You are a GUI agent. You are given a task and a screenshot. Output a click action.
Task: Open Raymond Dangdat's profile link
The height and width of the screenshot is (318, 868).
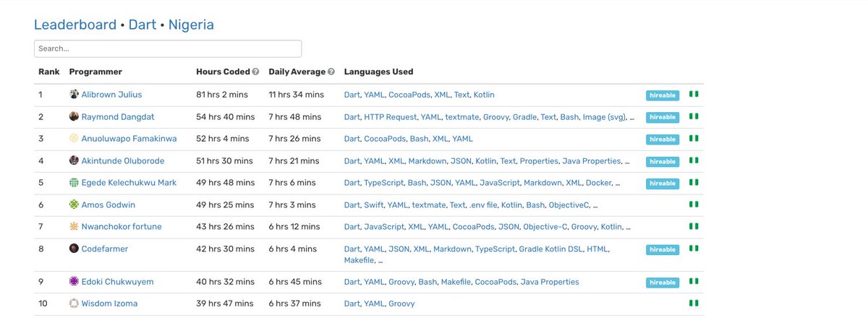click(118, 117)
